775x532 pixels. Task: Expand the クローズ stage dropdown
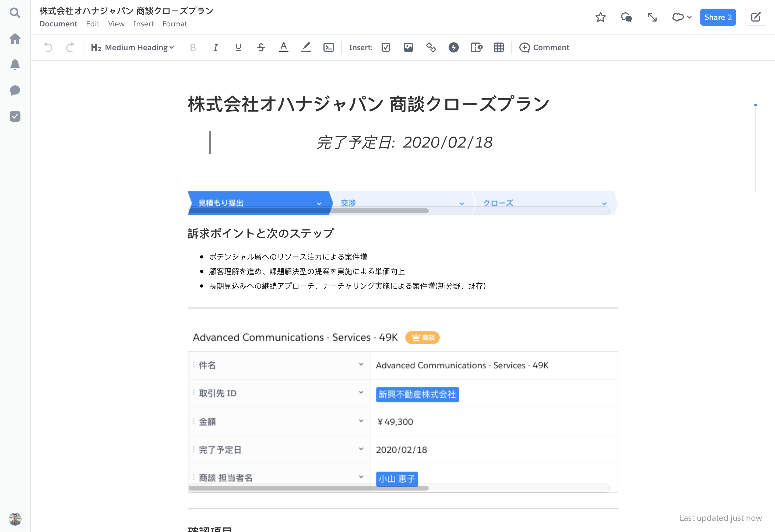tap(605, 203)
